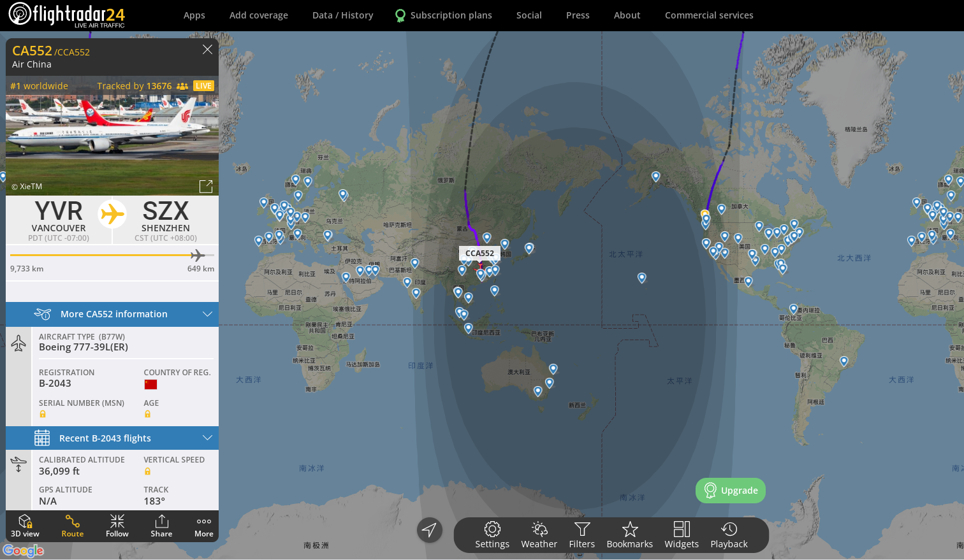
Task: Toggle Follow aircraft mode
Action: [117, 526]
